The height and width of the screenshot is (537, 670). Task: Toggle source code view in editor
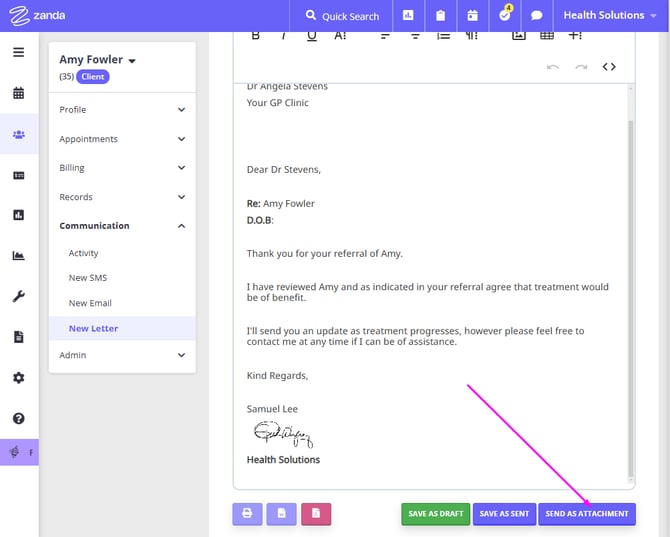(609, 67)
